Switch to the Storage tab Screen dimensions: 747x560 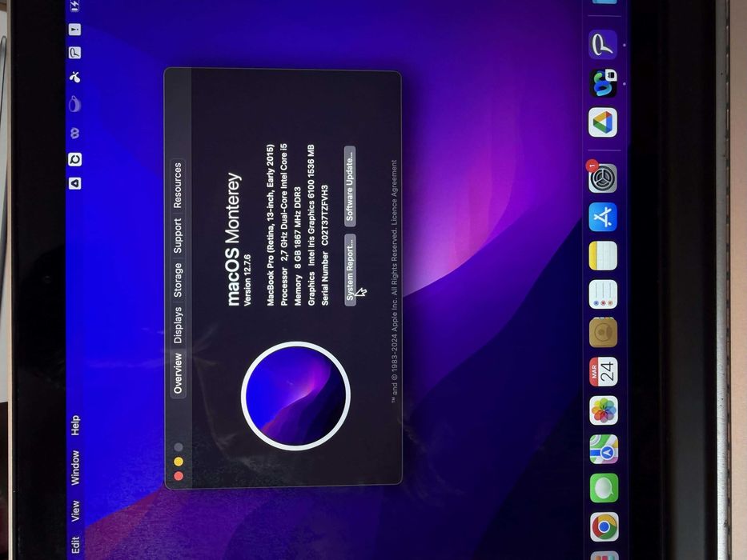tap(178, 280)
